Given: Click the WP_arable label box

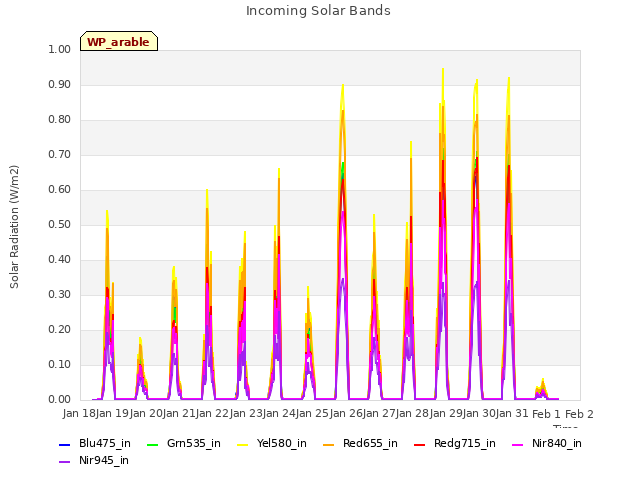Looking at the screenshot, I should click(x=119, y=41).
